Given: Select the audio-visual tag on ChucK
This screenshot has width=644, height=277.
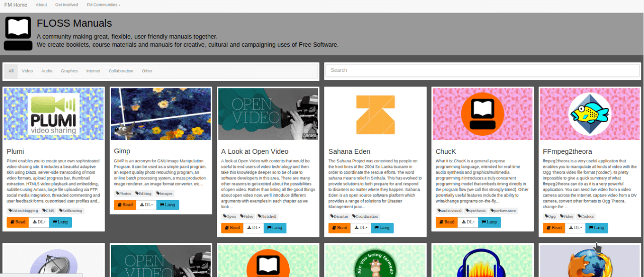Looking at the screenshot, I should pyautogui.click(x=449, y=211).
